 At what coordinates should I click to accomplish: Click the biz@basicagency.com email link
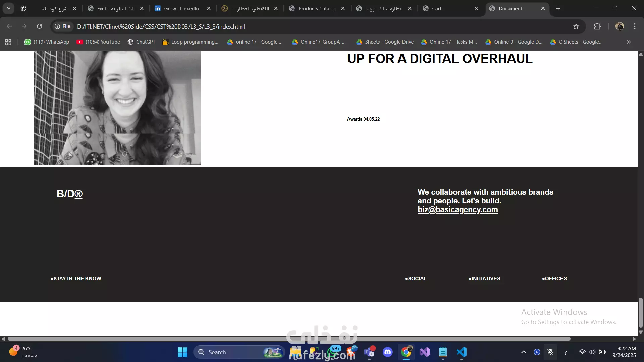458,210
